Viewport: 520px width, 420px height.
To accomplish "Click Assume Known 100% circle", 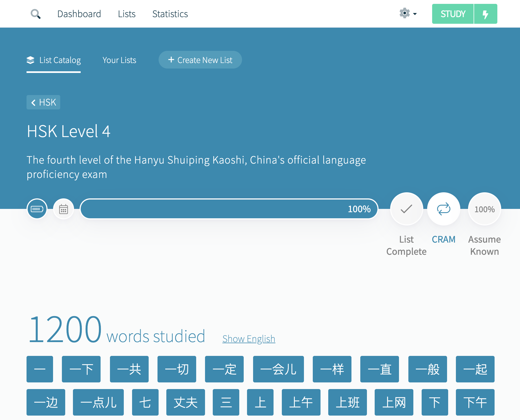I will [x=485, y=209].
